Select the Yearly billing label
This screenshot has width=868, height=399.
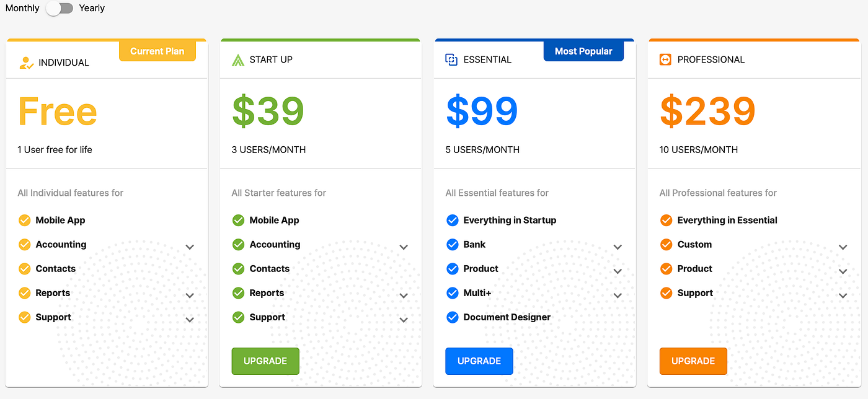click(x=92, y=8)
